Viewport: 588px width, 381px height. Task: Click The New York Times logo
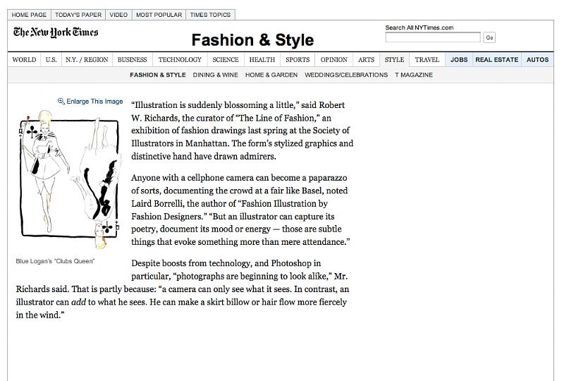[56, 32]
